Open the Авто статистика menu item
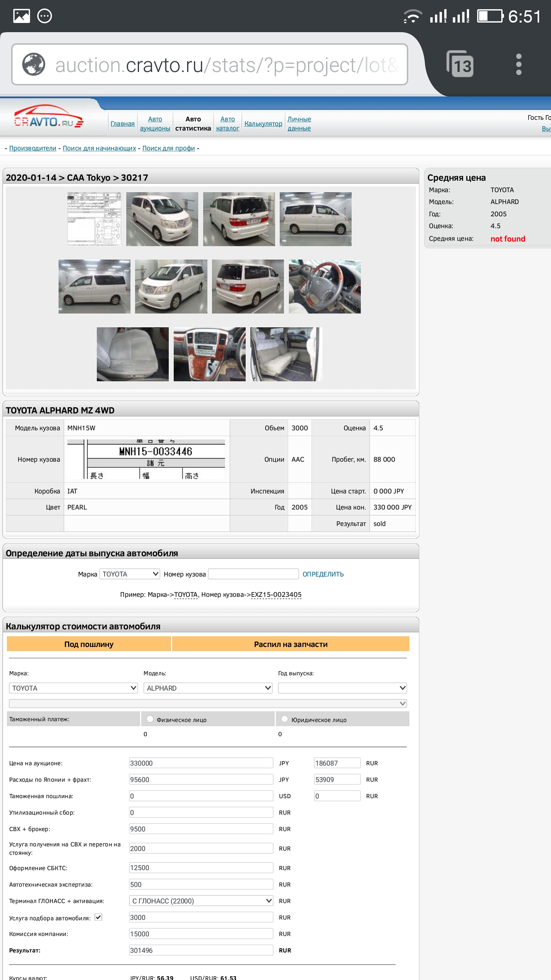 [x=193, y=124]
